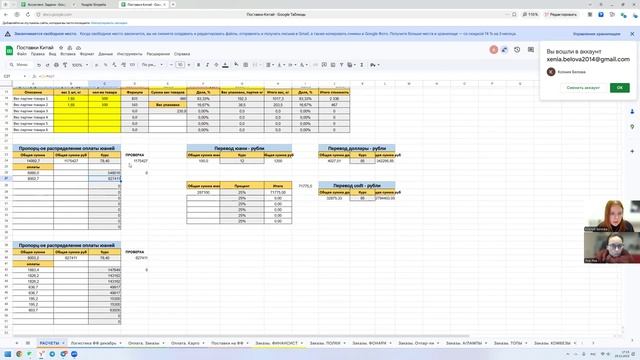This screenshot has width=640, height=360.
Task: Select the Перевод доллары - рубли header
Action: coord(357,148)
